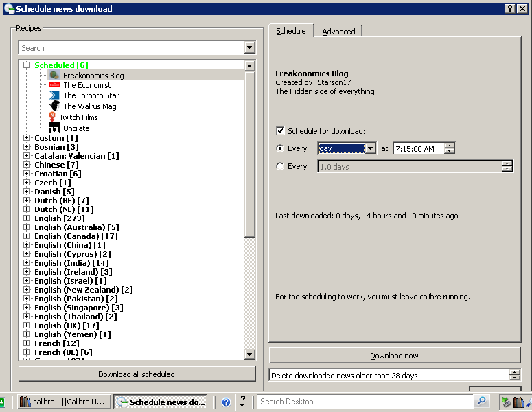Select the Catalan; Valencian [1] row
This screenshot has height=412, width=532.
click(77, 156)
